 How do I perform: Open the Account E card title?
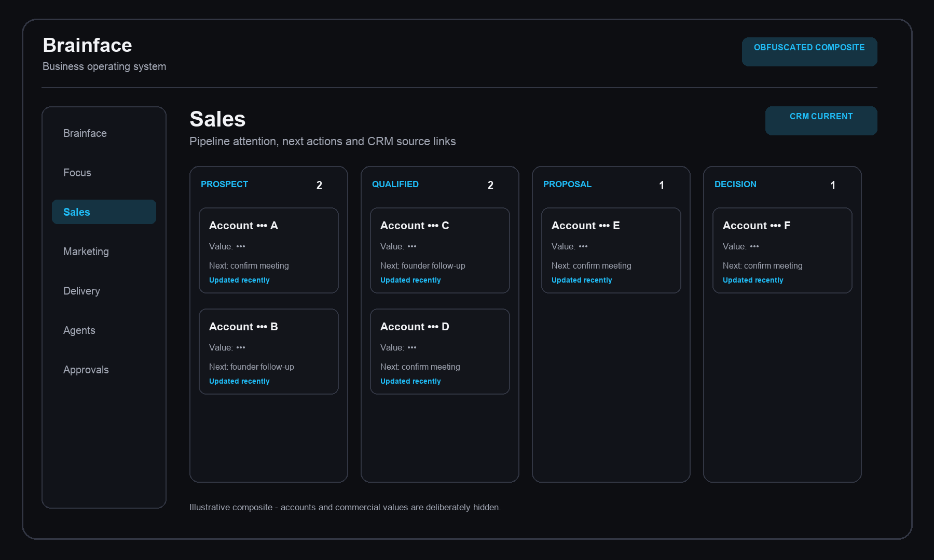(x=585, y=226)
